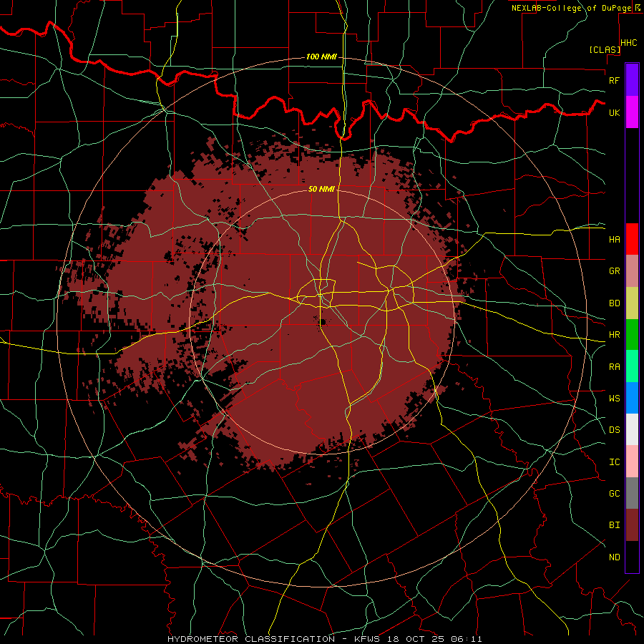Click the brown BI legend swatch
This screenshot has width=644, height=644.
pos(632,525)
